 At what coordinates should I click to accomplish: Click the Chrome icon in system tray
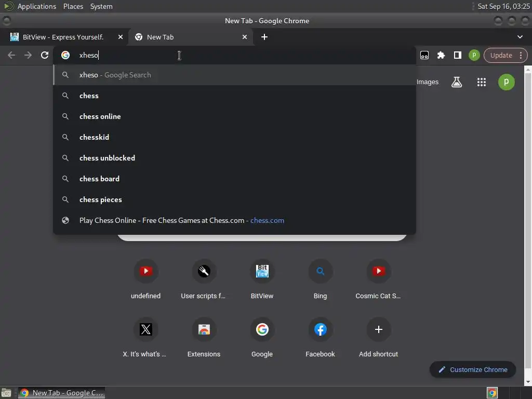point(492,393)
